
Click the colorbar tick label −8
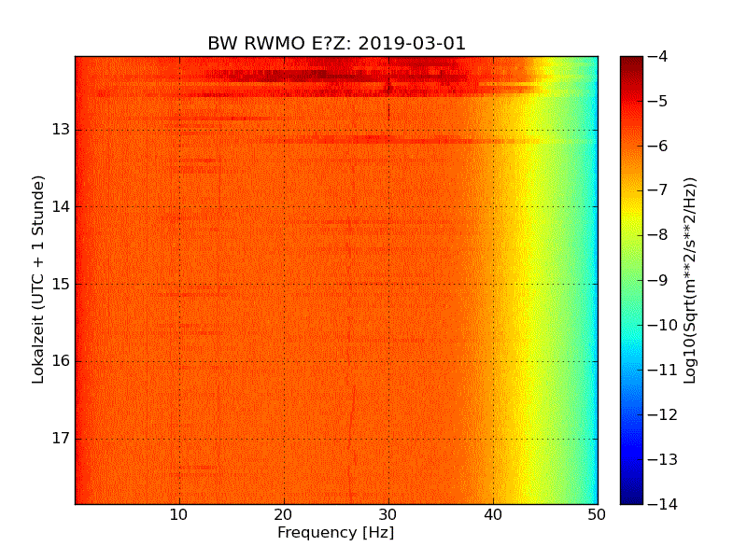(x=657, y=235)
